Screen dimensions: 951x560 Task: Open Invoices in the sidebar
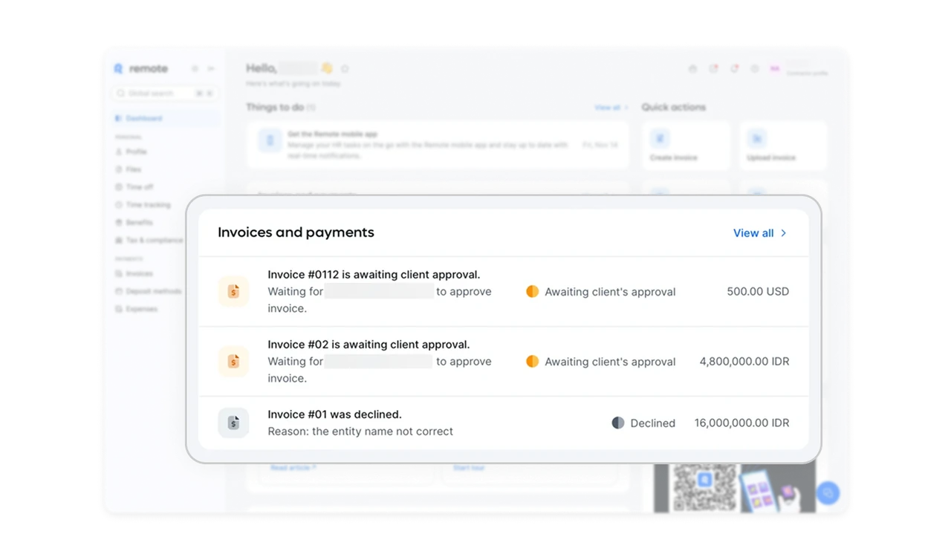(x=134, y=274)
